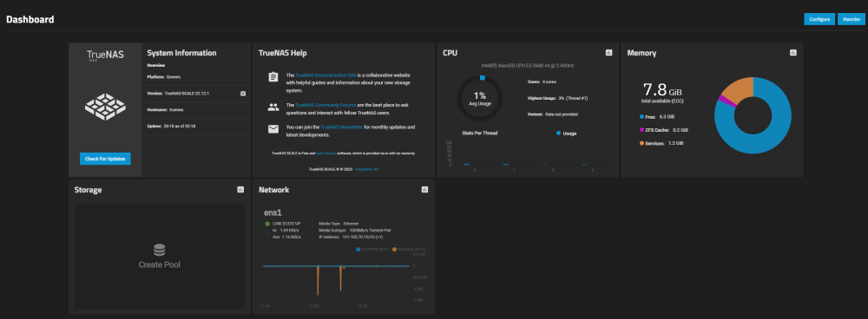Click the green link state up icon
Screen dimensions: 868x319
[268, 224]
